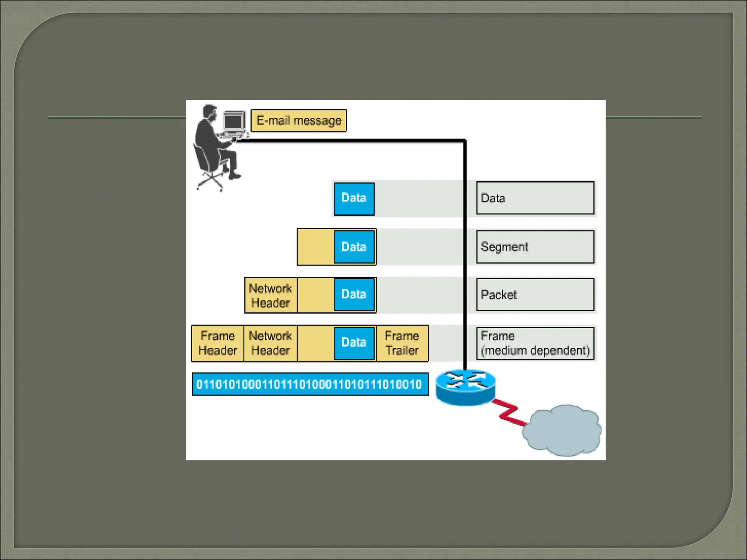The height and width of the screenshot is (560, 747).
Task: Click the gray network cloud icon
Action: [x=562, y=430]
